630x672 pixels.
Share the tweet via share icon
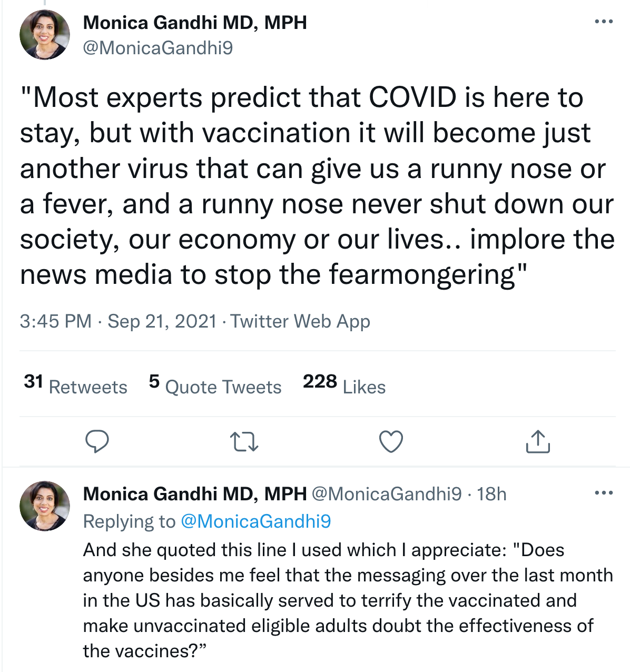click(537, 441)
